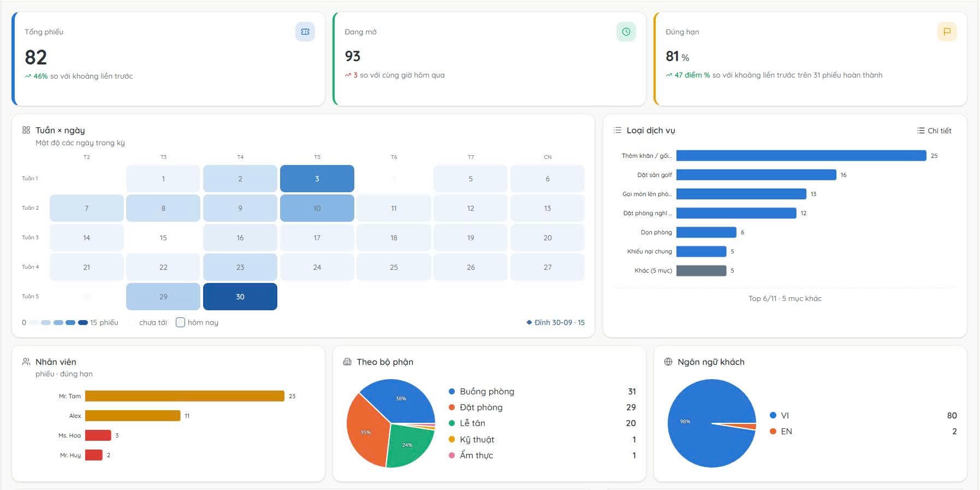This screenshot has width=980, height=490.
Task: Click Ms. Hoa's red bar
Action: tap(98, 435)
